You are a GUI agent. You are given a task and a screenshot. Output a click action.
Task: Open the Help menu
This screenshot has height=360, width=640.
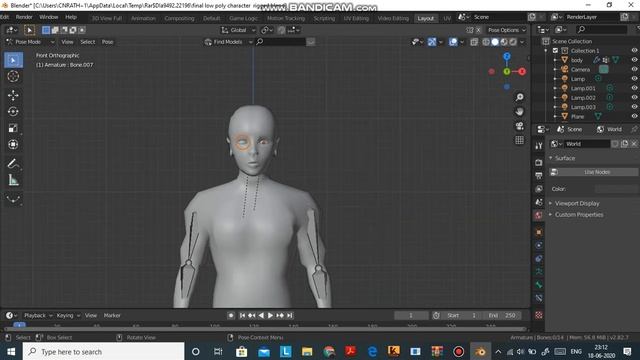pos(71,17)
